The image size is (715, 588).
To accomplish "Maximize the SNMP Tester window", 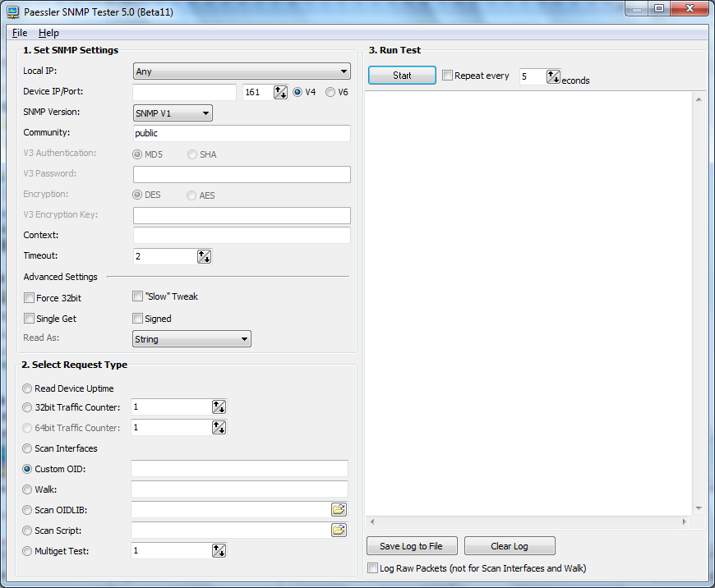I will point(659,8).
